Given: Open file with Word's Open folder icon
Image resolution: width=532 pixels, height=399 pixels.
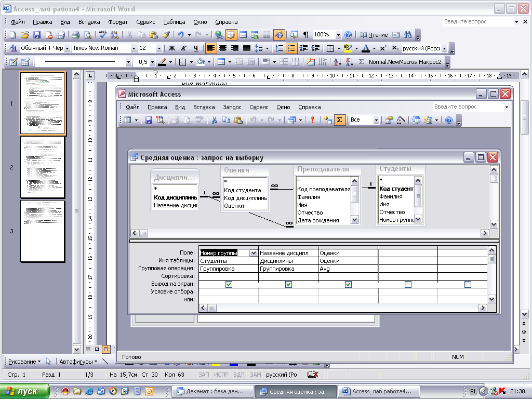Looking at the screenshot, I should click(25, 35).
